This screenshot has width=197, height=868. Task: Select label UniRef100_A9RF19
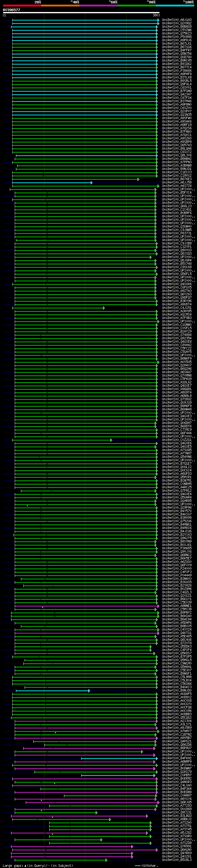pos(177,125)
